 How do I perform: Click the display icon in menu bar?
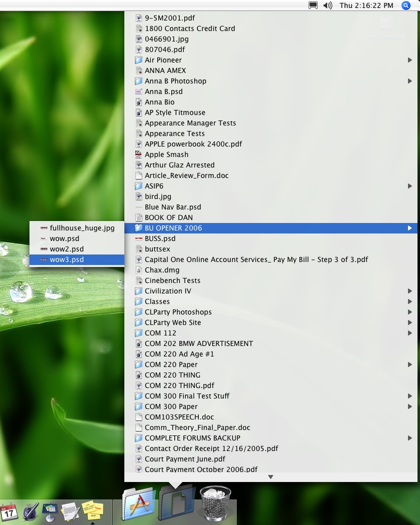point(313,5)
